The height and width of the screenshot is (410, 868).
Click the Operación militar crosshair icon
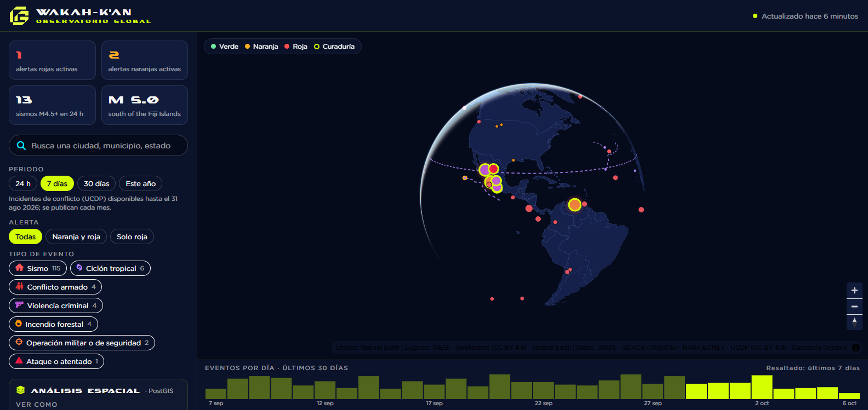(x=19, y=342)
